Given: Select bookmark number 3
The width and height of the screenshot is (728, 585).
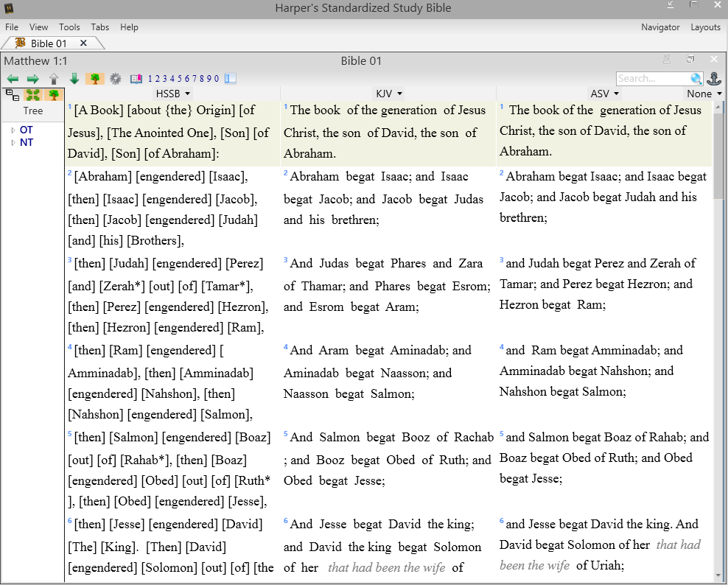Looking at the screenshot, I should (x=165, y=78).
